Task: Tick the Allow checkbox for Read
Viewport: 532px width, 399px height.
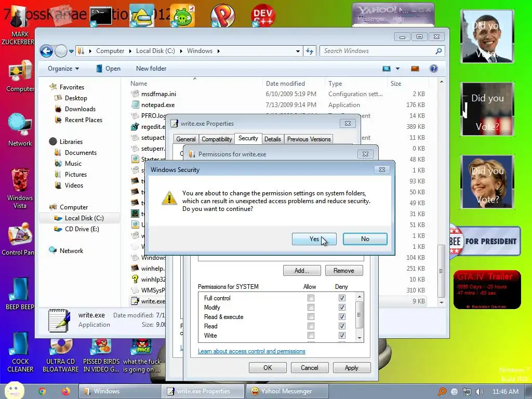Action: [x=311, y=326]
